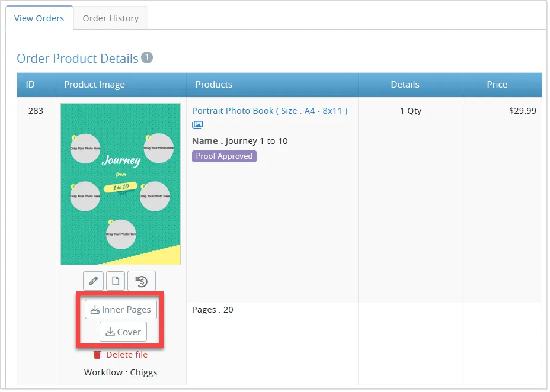Viewport: 550px width, 392px height.
Task: Click the number 1 badge beside Order Product Details
Action: point(147,58)
